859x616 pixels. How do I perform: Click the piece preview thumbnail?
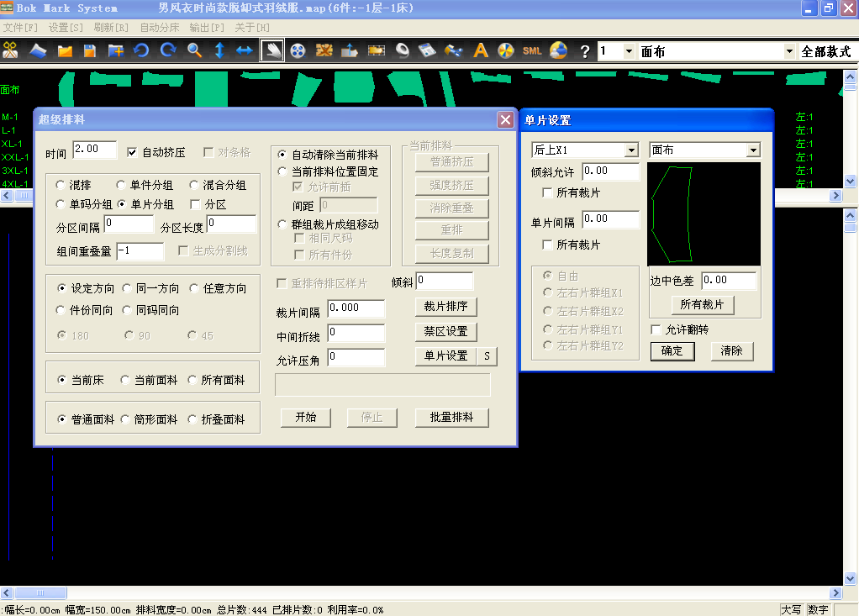[x=704, y=214]
